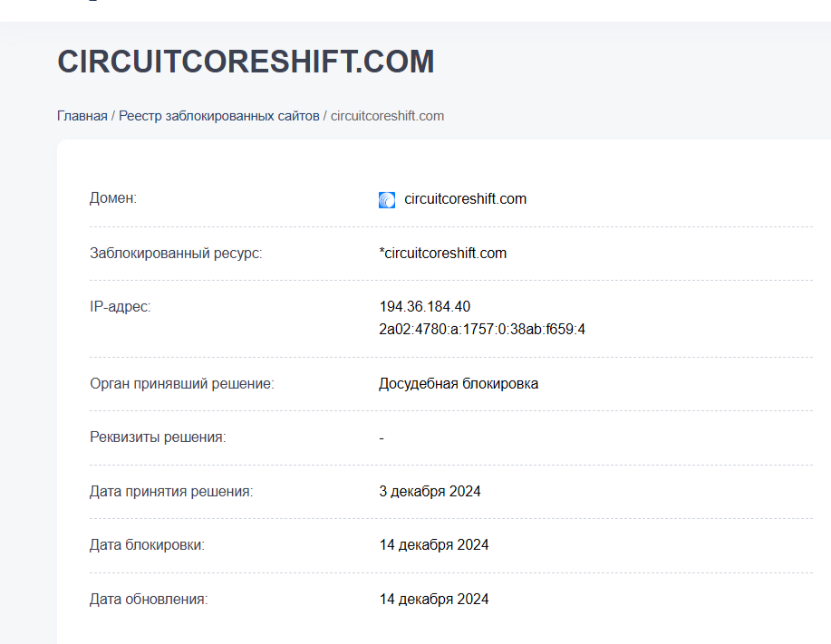The width and height of the screenshot is (831, 644).
Task: Go to Реестр заблокированных сайтов breadcrumb
Action: (219, 116)
